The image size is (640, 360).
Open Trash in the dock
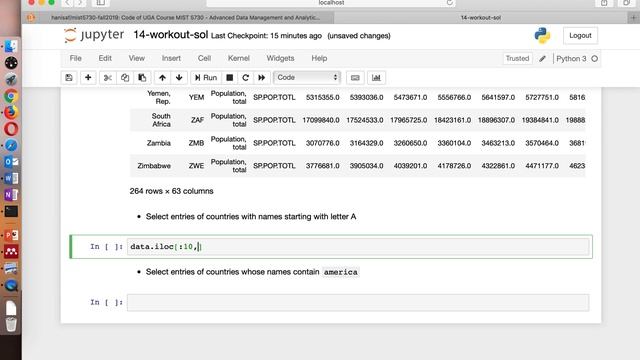pos(11,324)
